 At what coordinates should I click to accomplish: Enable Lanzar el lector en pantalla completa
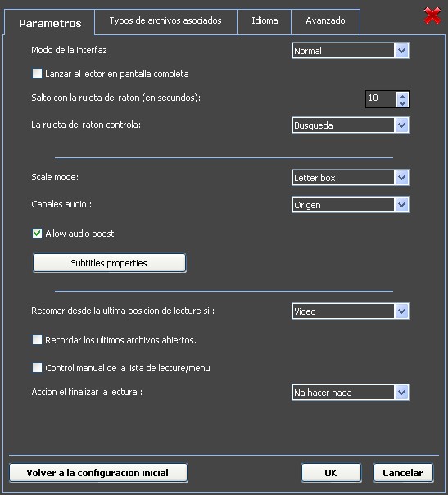37,74
